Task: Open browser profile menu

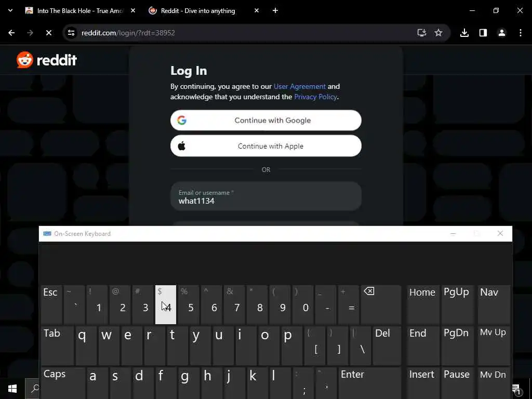Action: click(501, 33)
